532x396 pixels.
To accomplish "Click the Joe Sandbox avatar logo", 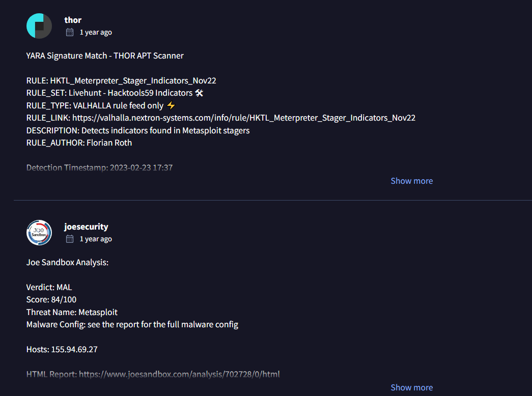I will 39,233.
